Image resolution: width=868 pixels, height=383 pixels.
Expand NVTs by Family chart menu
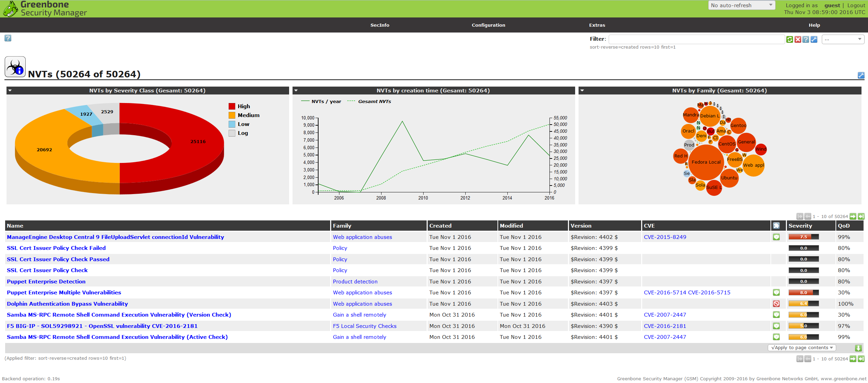coord(582,91)
